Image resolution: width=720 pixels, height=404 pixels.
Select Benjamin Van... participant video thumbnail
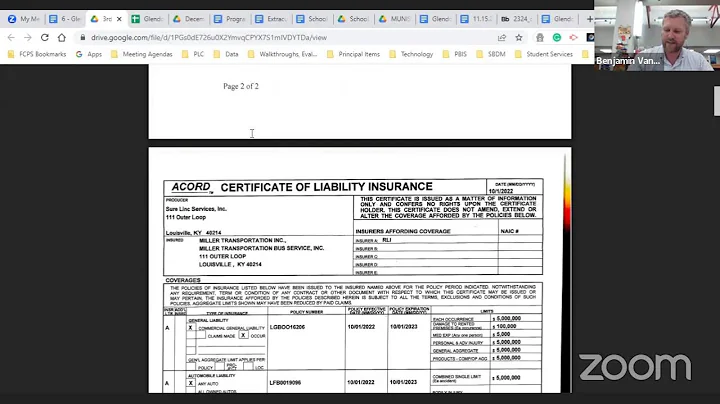pyautogui.click(x=657, y=35)
